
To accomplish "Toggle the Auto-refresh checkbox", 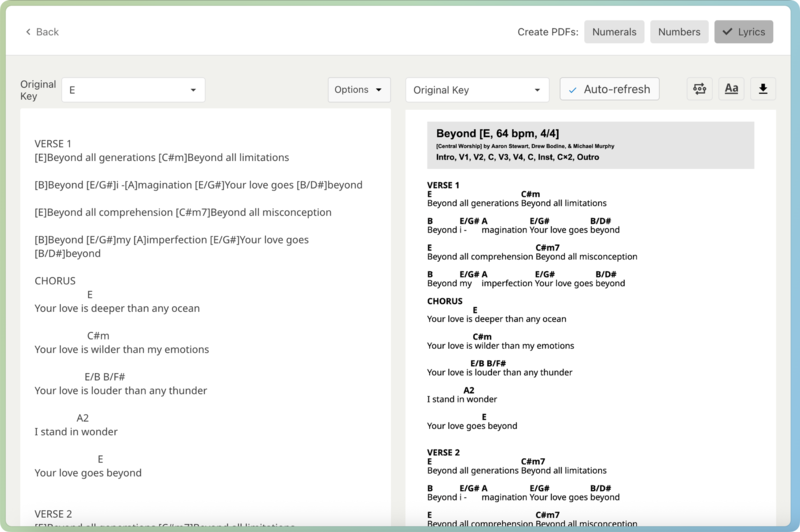I will (x=609, y=89).
